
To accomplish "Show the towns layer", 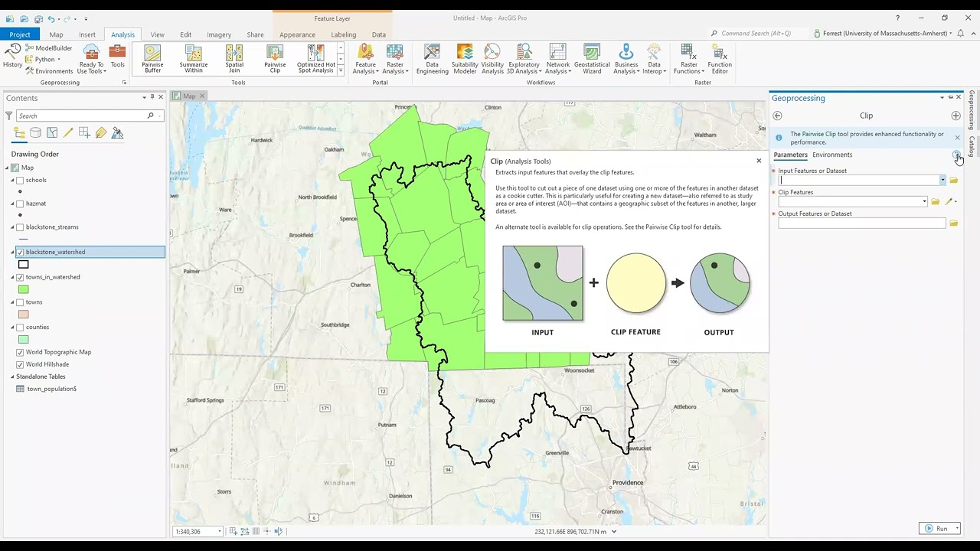I will pos(20,302).
